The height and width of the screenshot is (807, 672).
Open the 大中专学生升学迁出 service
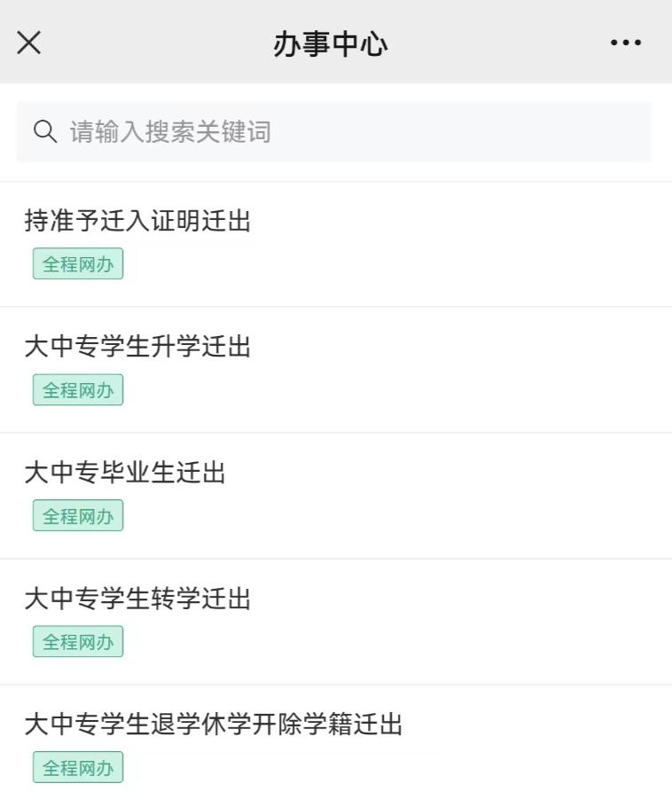tap(137, 348)
